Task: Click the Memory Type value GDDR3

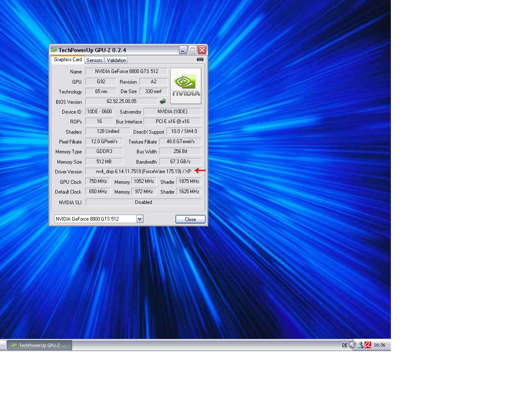Action: click(x=104, y=151)
